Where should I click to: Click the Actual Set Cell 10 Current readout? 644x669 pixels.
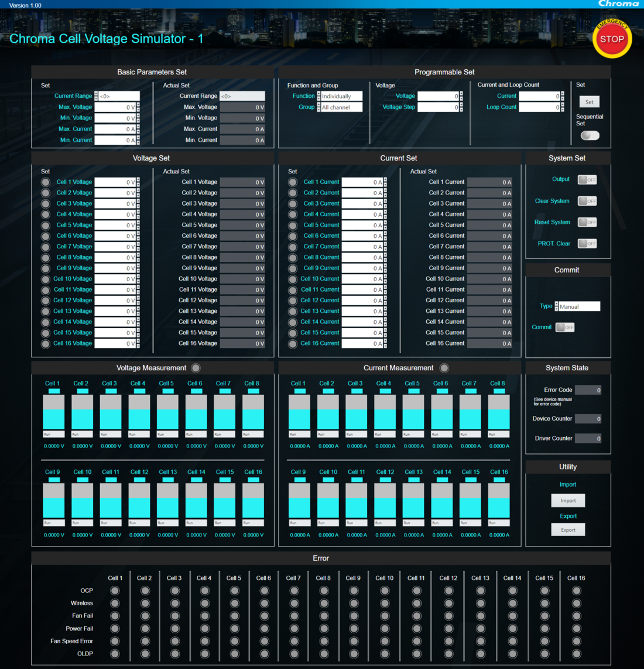click(x=489, y=279)
